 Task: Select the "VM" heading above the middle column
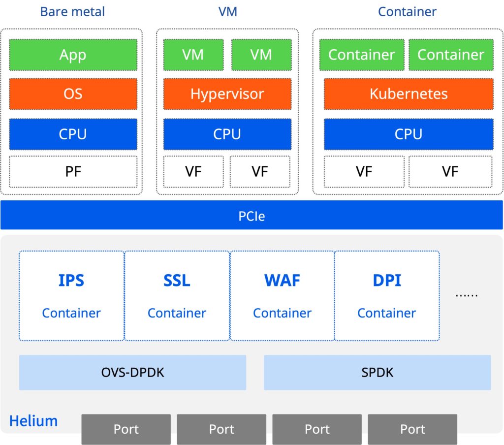click(227, 12)
